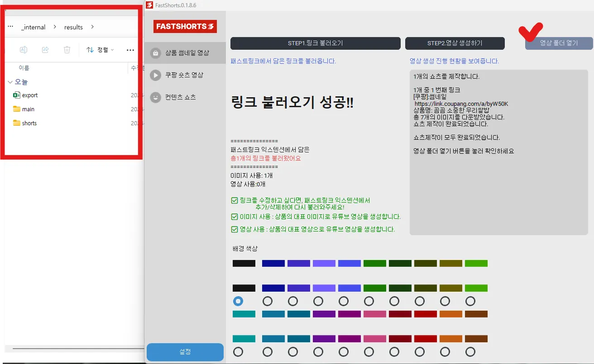Collapse the 오늘 group in File Explorer
The width and height of the screenshot is (594, 364).
pos(10,82)
